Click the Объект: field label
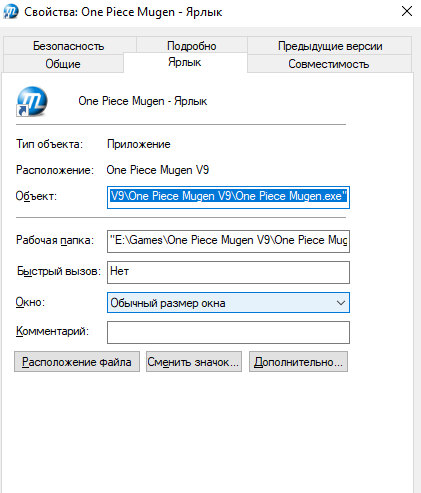 coord(36,196)
